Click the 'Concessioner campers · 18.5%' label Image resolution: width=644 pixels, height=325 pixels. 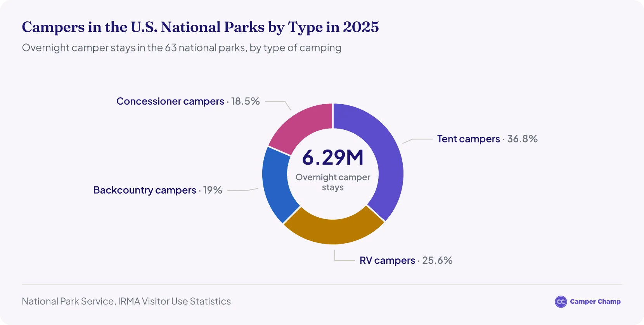188,101
